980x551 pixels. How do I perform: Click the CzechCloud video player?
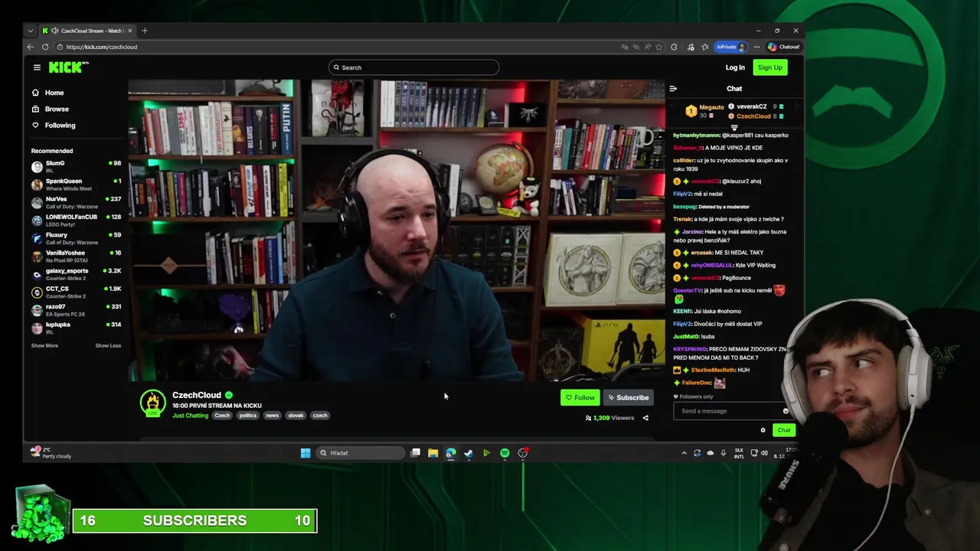click(x=397, y=230)
